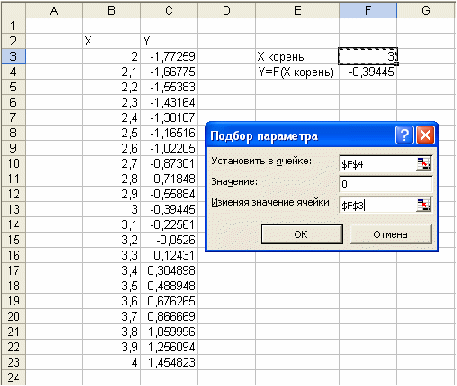This screenshot has width=457, height=386.
Task: Click the Подбор параметра dialog title bar
Action: coord(300,136)
